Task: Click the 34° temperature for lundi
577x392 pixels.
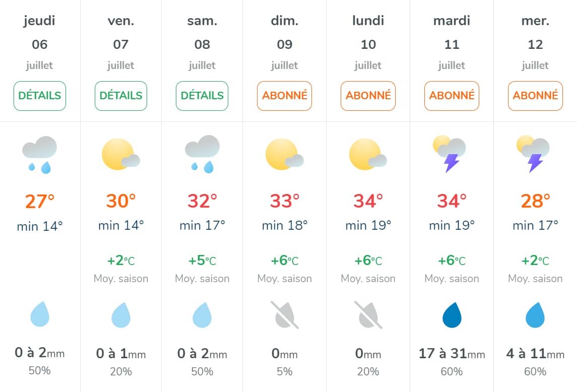Action: (368, 201)
